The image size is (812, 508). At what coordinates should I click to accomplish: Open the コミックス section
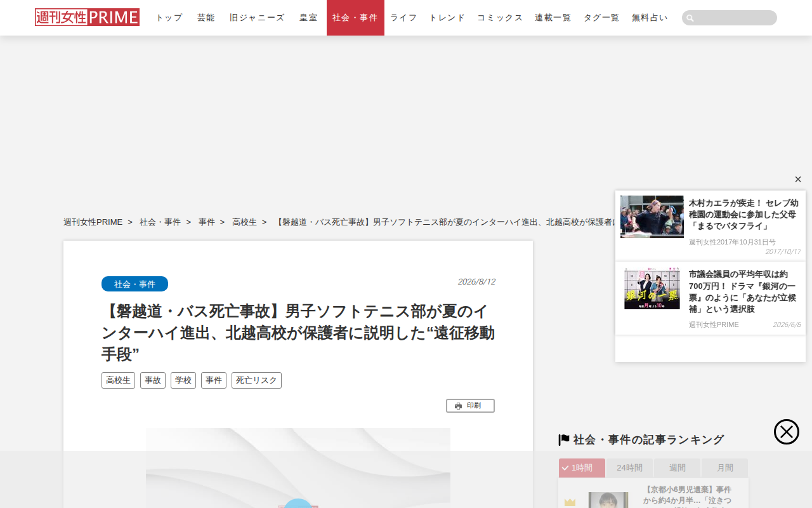tap(500, 18)
